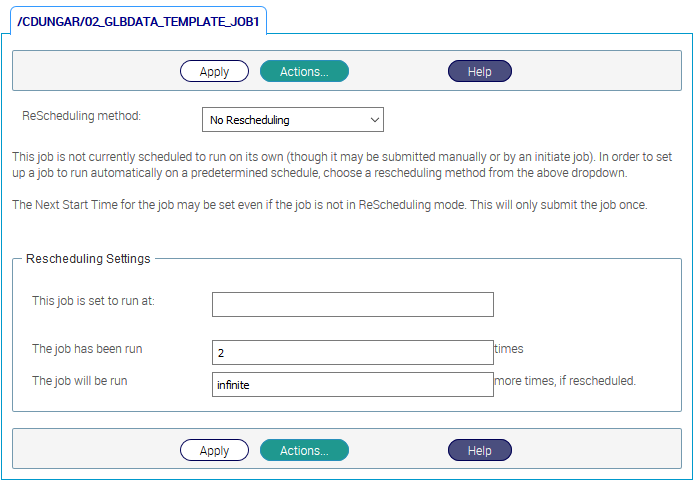The width and height of the screenshot is (699, 489).
Task: Open the ReScheduling method dropdown
Action: tap(292, 120)
